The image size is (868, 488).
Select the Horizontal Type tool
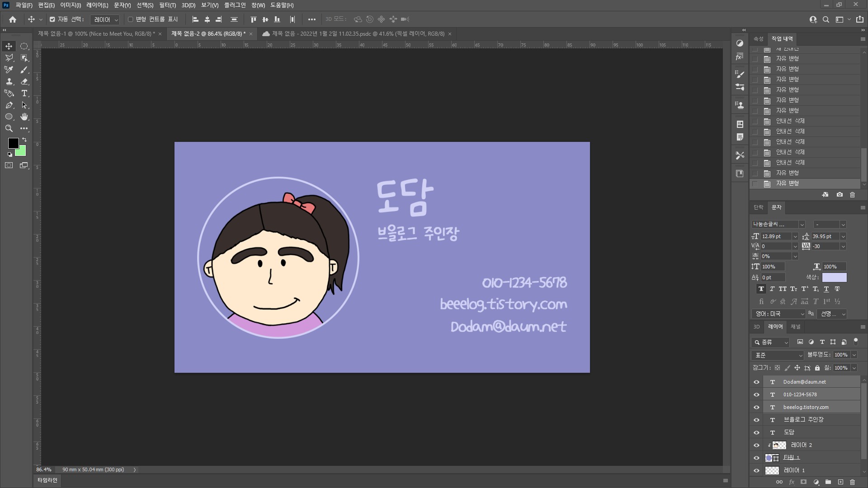click(x=24, y=94)
